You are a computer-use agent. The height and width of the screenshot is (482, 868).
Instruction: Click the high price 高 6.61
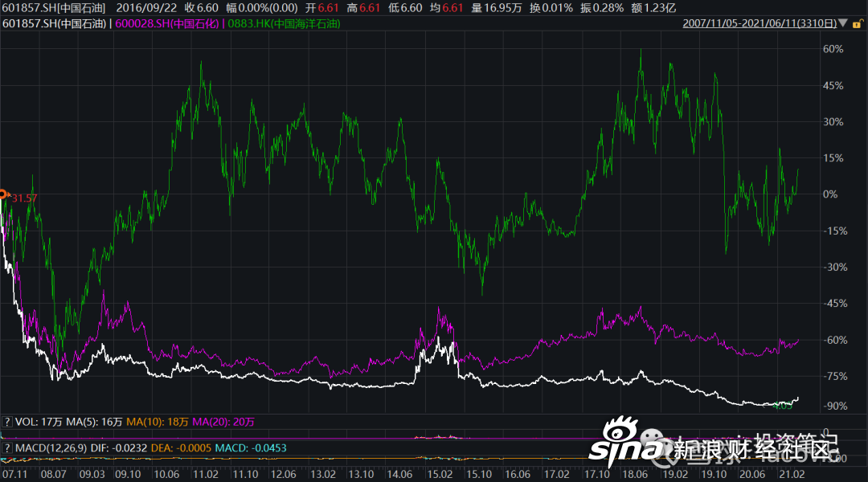point(363,8)
